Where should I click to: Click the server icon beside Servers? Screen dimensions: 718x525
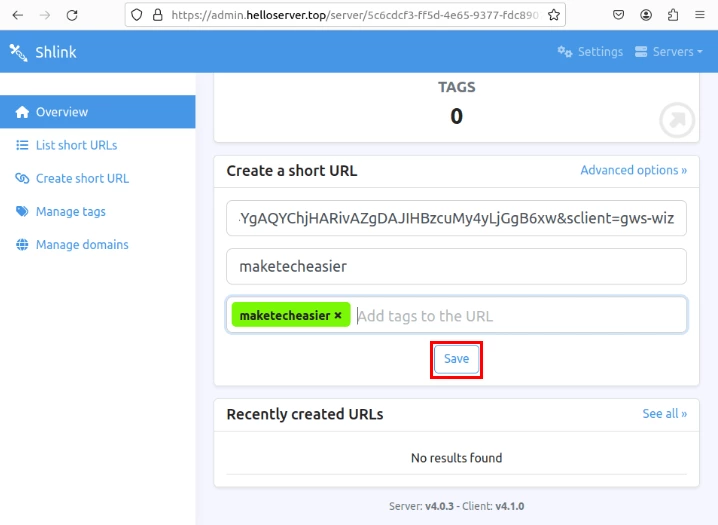point(641,52)
